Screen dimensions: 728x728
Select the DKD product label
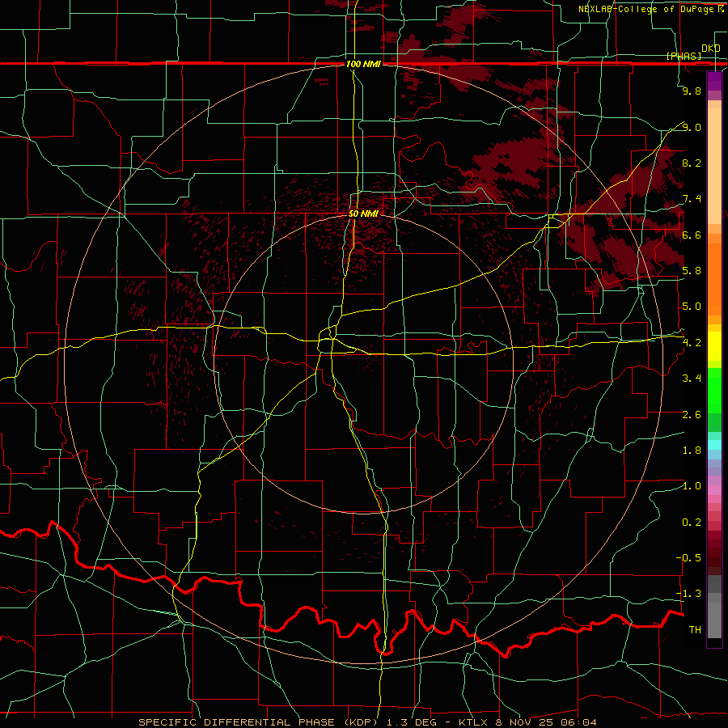(x=710, y=49)
